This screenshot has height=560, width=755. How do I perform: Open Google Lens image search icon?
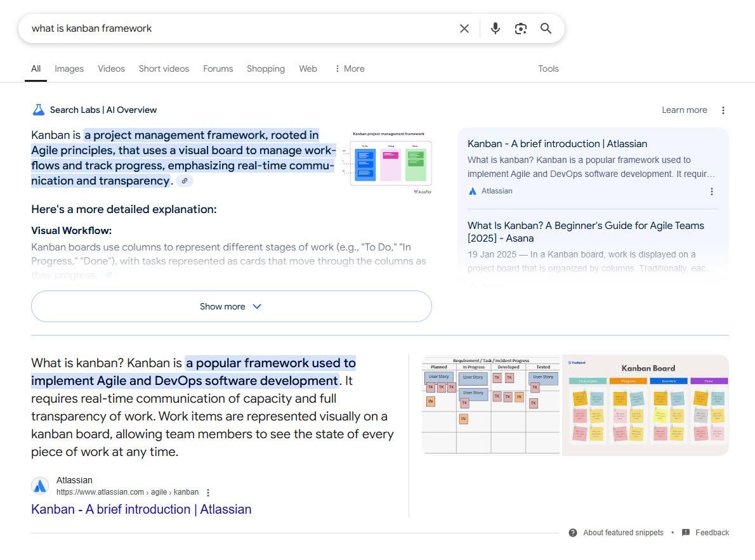(520, 29)
